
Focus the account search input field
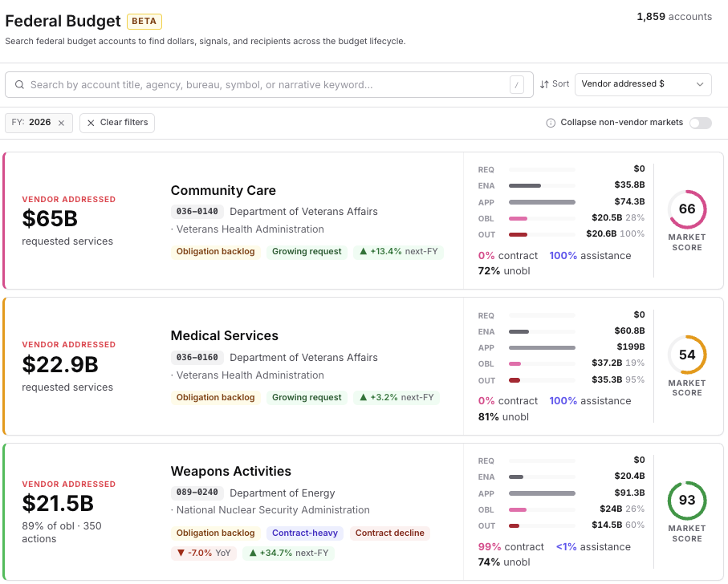pos(269,85)
